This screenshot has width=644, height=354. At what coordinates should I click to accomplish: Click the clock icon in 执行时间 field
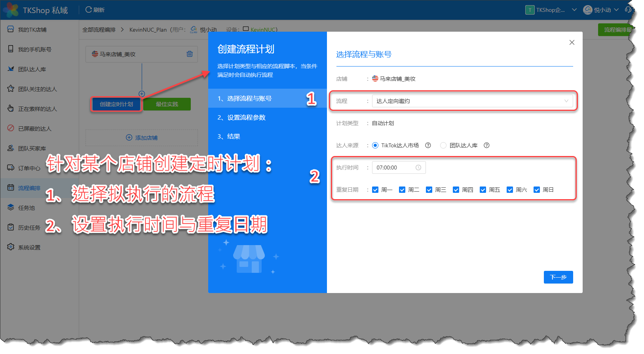[418, 167]
